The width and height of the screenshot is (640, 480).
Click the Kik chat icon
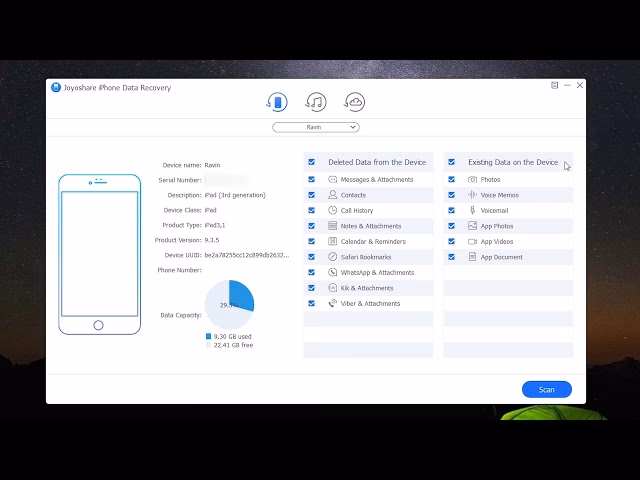[x=333, y=288]
